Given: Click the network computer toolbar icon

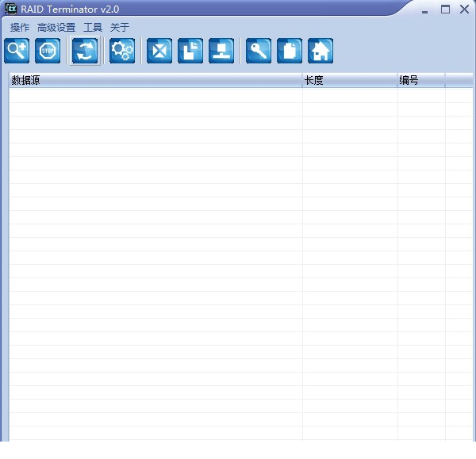Looking at the screenshot, I should tap(221, 51).
